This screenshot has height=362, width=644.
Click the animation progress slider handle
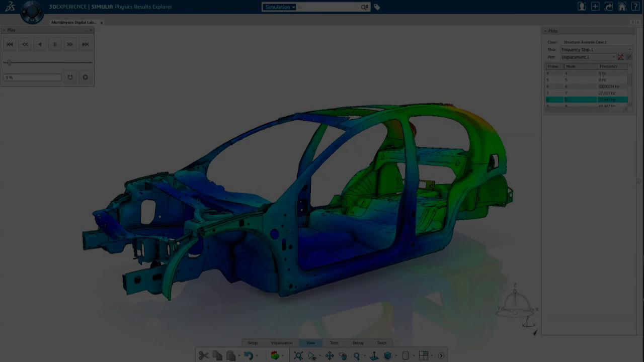click(9, 62)
